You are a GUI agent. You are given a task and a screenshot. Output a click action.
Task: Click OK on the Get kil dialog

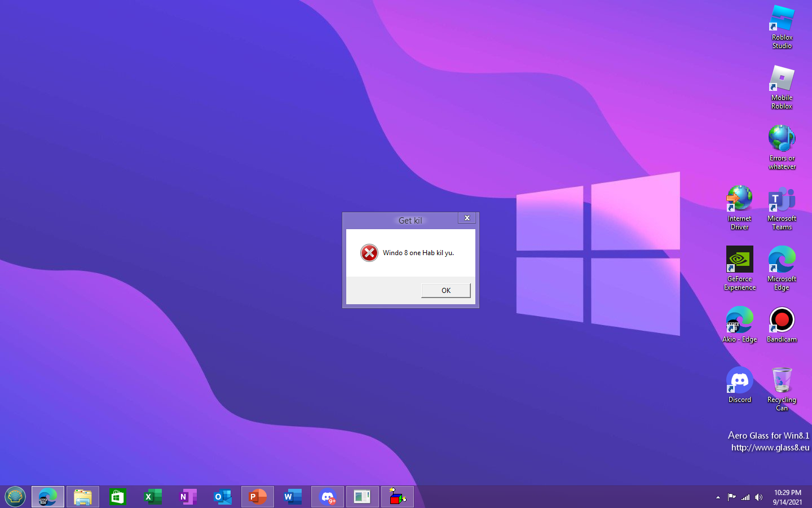click(445, 290)
